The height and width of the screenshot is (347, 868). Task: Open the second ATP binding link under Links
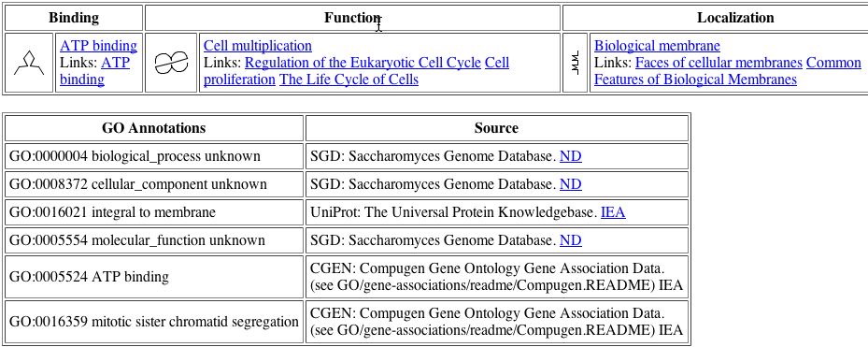tap(94, 71)
